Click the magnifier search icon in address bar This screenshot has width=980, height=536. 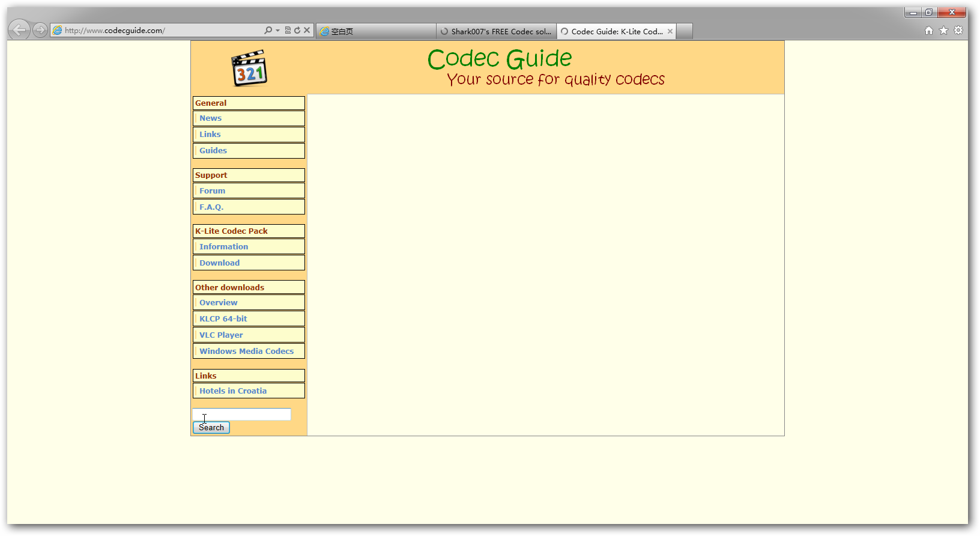click(x=268, y=30)
